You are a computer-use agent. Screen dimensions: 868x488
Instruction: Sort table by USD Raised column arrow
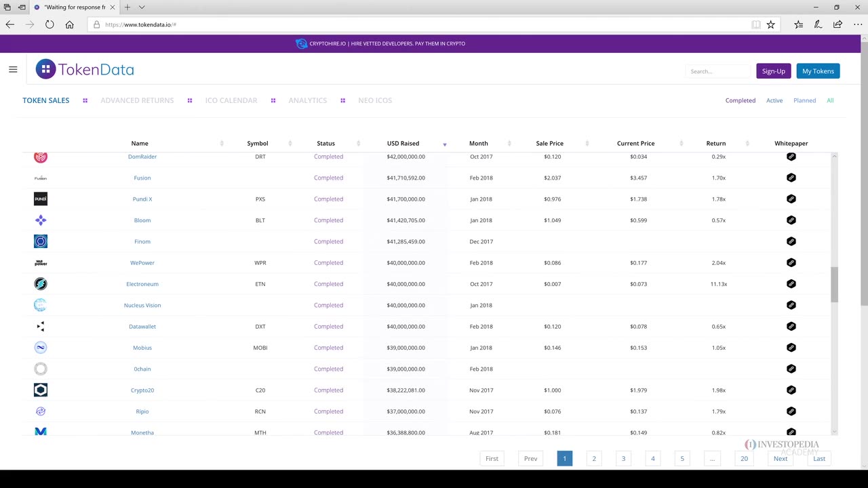pos(445,144)
